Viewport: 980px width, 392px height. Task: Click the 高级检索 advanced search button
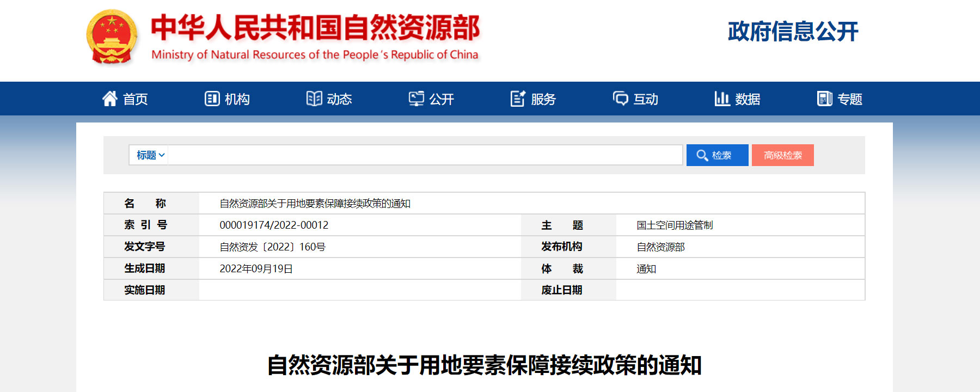782,155
